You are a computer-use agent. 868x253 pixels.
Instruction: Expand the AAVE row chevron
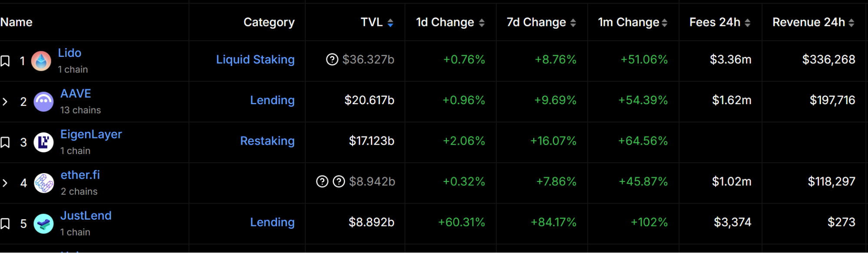pos(5,102)
